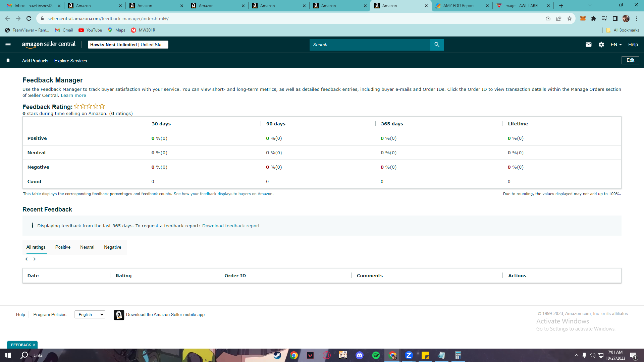Click the Edit button
Screen dimensions: 644x362
point(630,60)
